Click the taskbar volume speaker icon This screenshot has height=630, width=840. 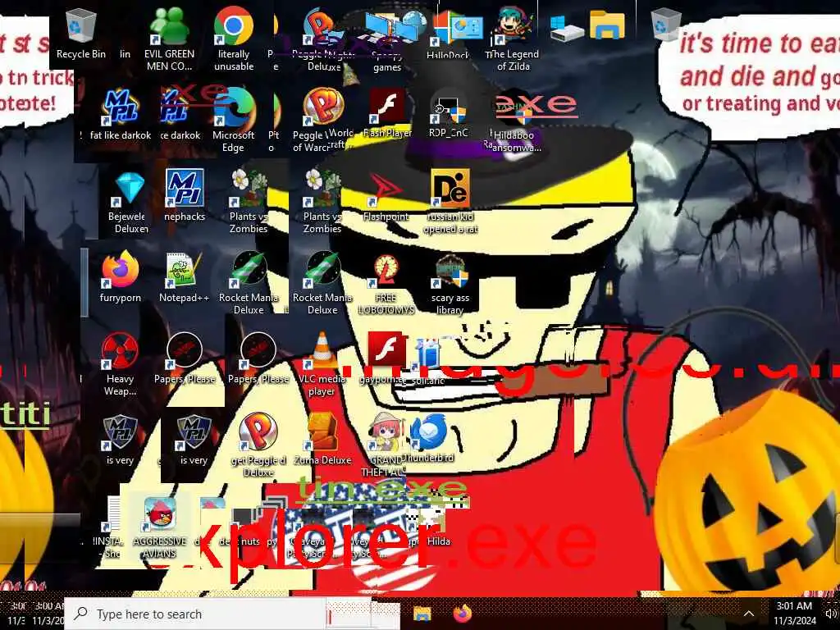(x=832, y=614)
